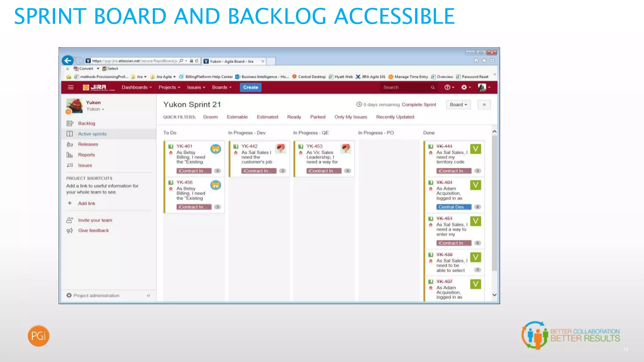The height and width of the screenshot is (362, 644).
Task: Click the Add link shortcut
Action: [87, 203]
